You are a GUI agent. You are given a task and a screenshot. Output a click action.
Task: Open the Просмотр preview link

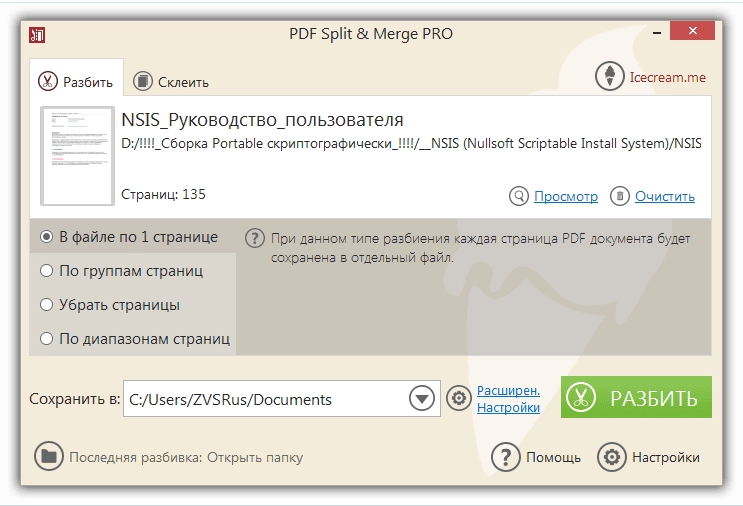566,196
